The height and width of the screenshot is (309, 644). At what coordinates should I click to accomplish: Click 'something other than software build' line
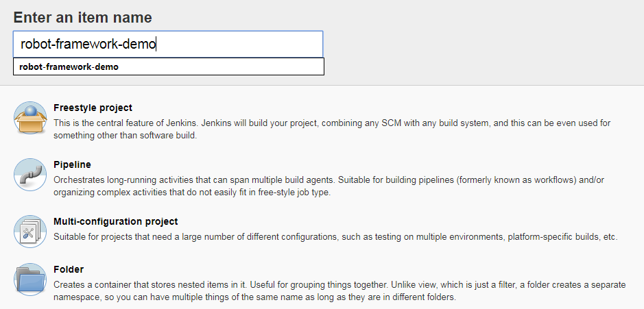click(x=126, y=135)
